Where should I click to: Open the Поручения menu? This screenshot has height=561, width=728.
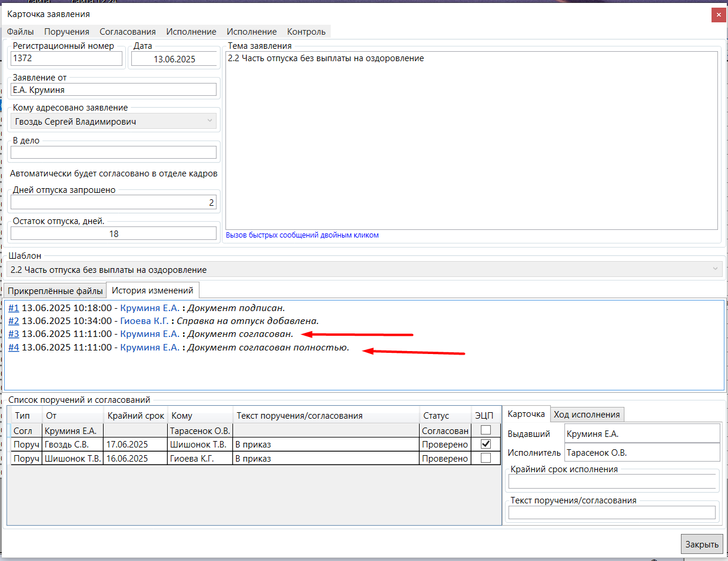[x=67, y=32]
